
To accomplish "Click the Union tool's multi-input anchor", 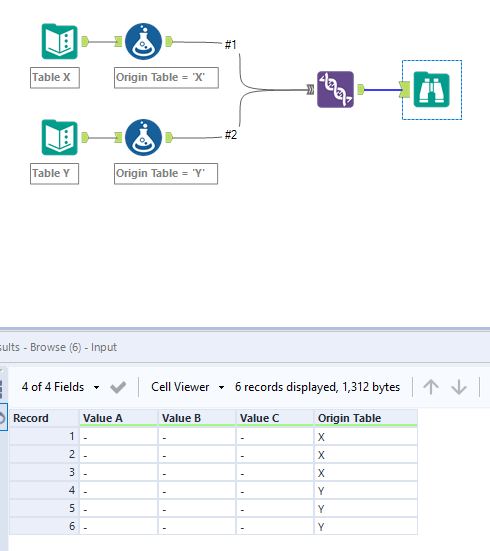I will 310,90.
